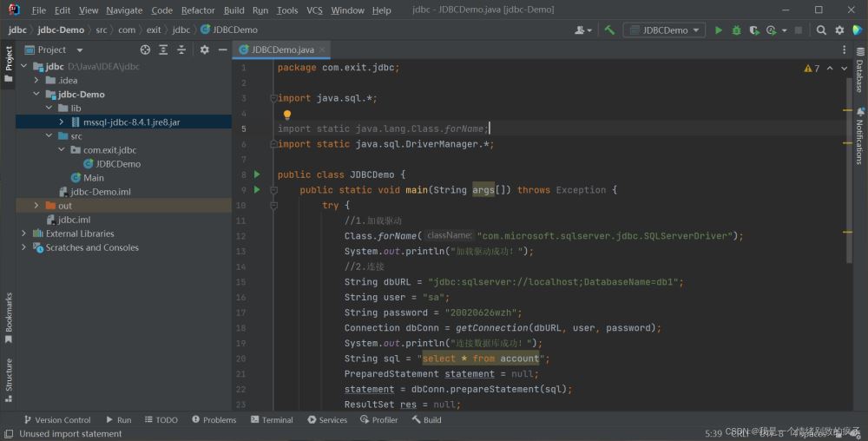Open the JDBCDemo run configuration dropdown
The image size is (868, 441).
pos(665,30)
